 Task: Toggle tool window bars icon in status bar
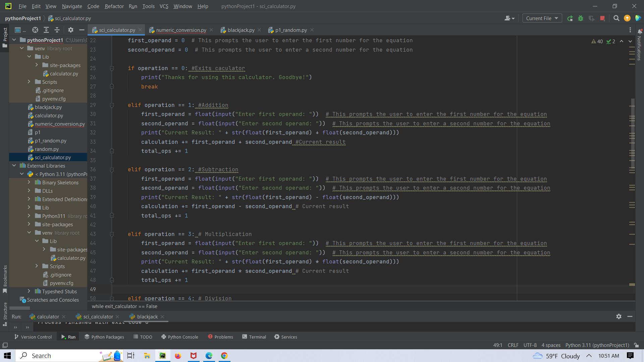(5, 345)
